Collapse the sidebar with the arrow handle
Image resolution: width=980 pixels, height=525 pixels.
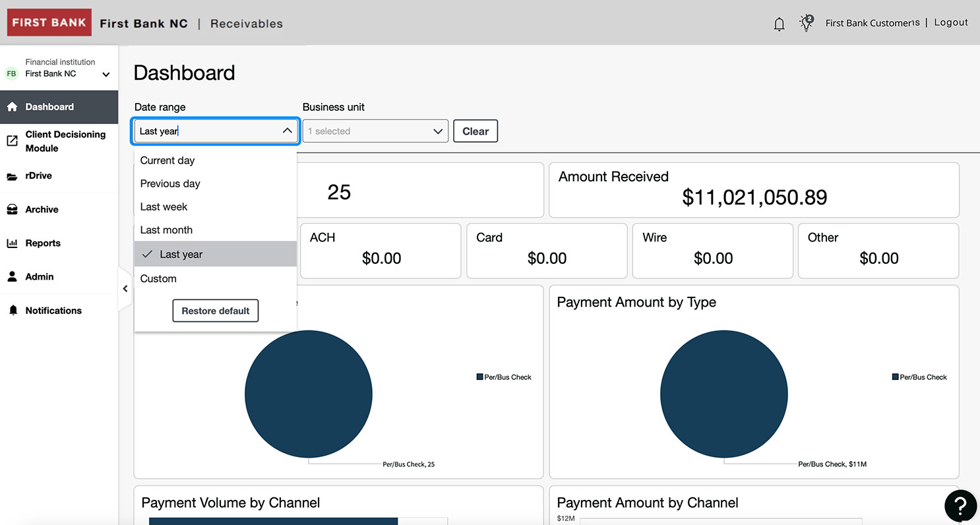[x=125, y=289]
